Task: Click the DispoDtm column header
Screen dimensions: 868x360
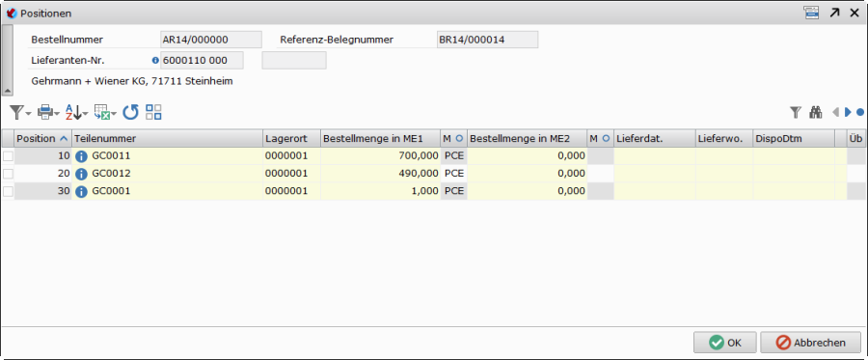Action: (794, 138)
